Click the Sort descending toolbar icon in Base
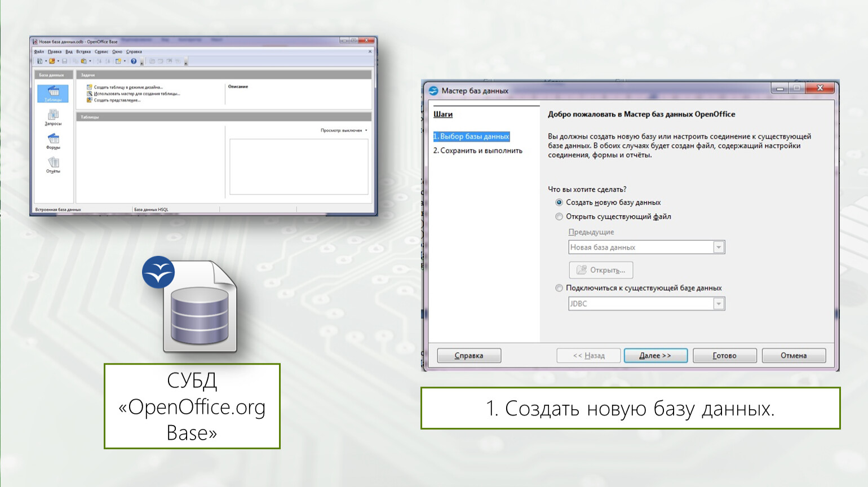 108,61
